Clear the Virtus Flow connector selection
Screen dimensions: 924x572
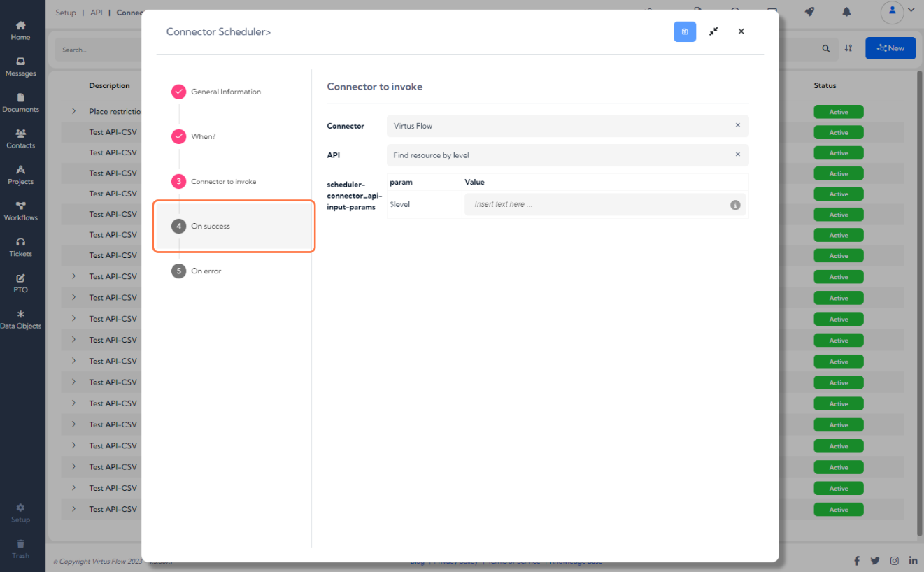tap(737, 125)
